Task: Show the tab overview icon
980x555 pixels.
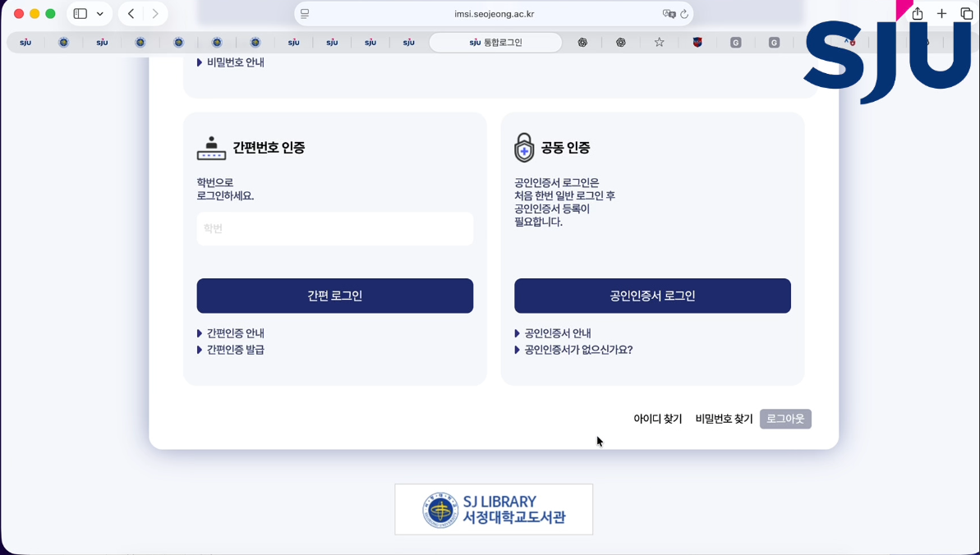Action: [x=967, y=14]
